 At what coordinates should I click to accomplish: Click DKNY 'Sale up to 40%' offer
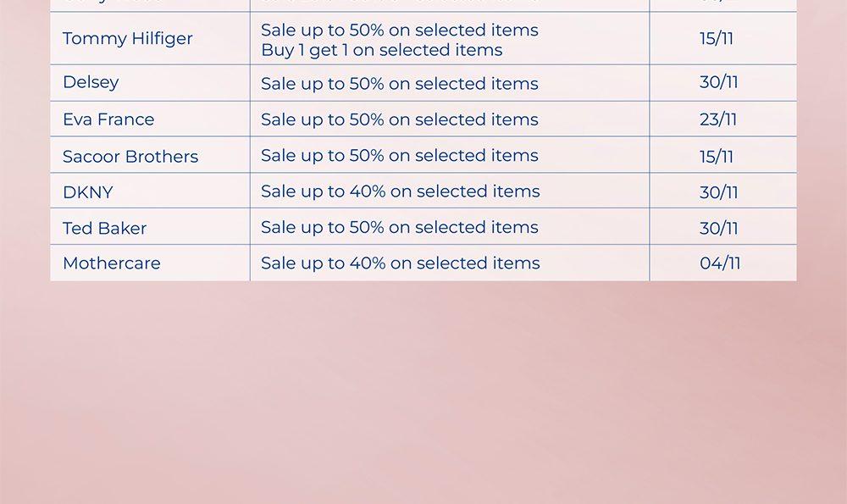(x=400, y=191)
